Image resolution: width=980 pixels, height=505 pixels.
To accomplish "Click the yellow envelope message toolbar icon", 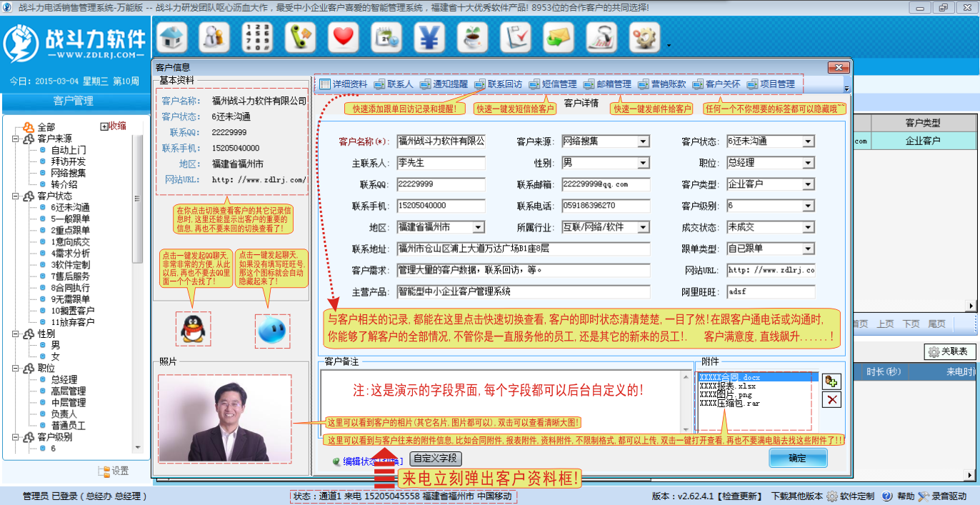I will pos(559,37).
